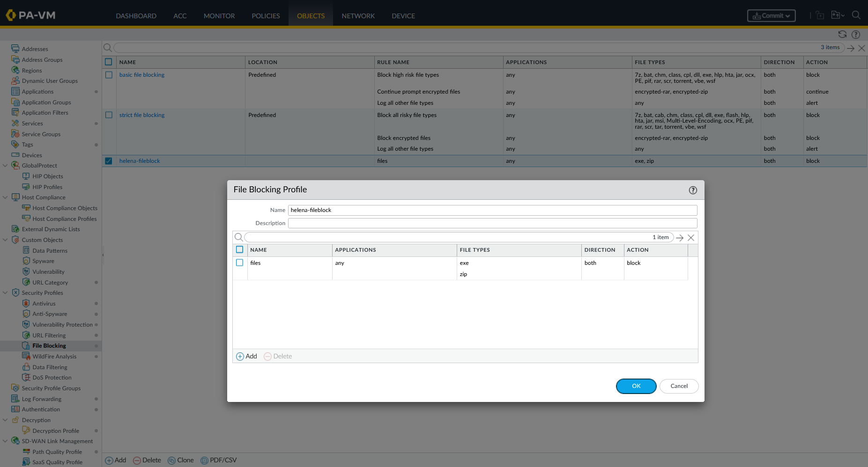Click the Authentication icon in sidebar
This screenshot has width=868, height=467.
click(x=15, y=409)
